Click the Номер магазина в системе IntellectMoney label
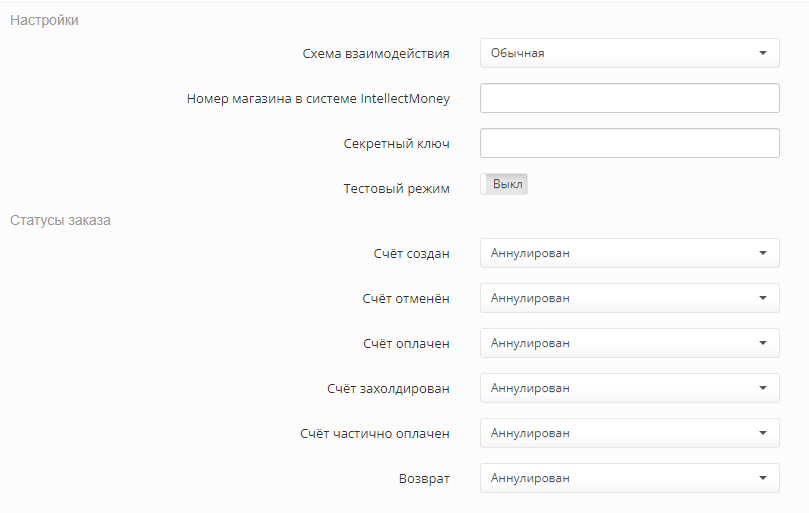The height and width of the screenshot is (513, 809). point(318,98)
